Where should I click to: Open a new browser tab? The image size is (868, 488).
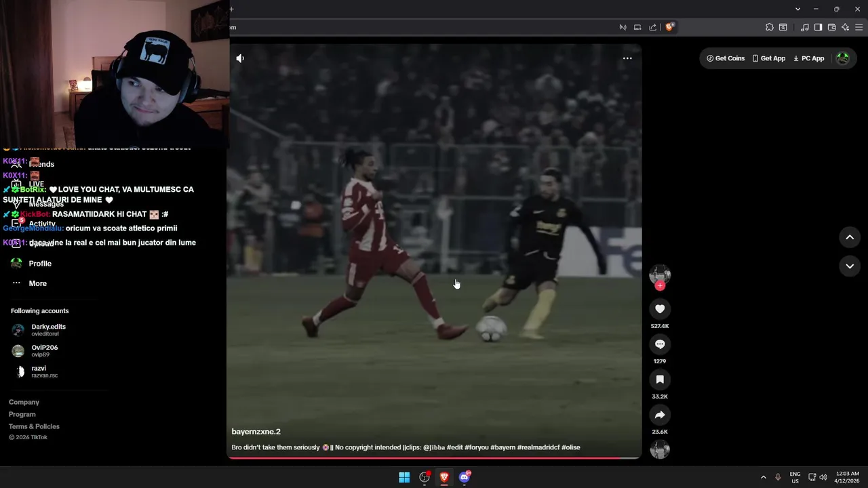(x=231, y=9)
